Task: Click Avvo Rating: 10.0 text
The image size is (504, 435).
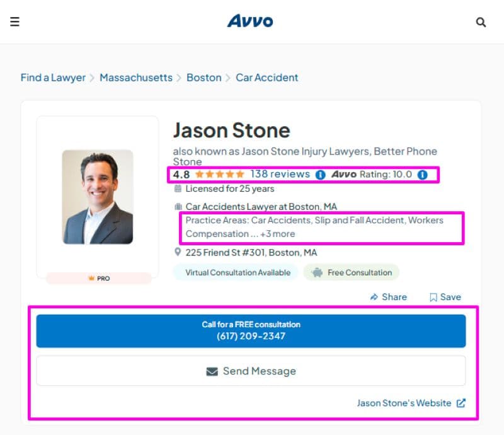Action: tap(372, 175)
